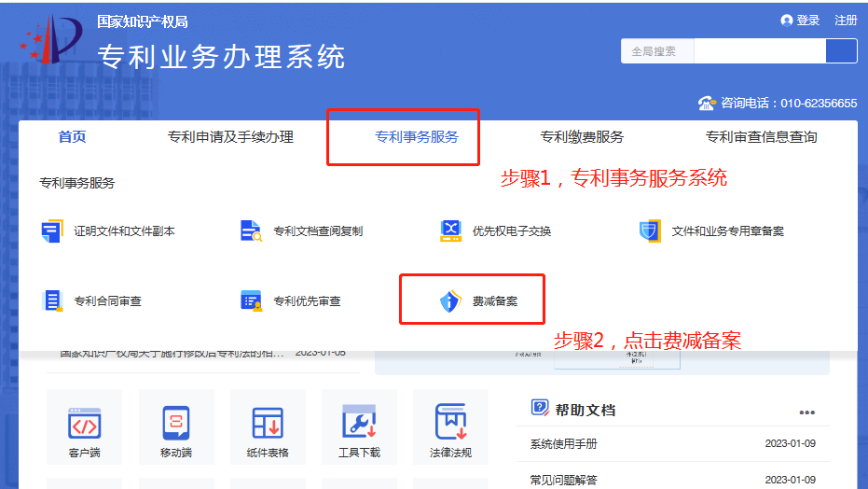The height and width of the screenshot is (489, 868).
Task: Open the 专利缴费服务 menu
Action: click(x=582, y=137)
